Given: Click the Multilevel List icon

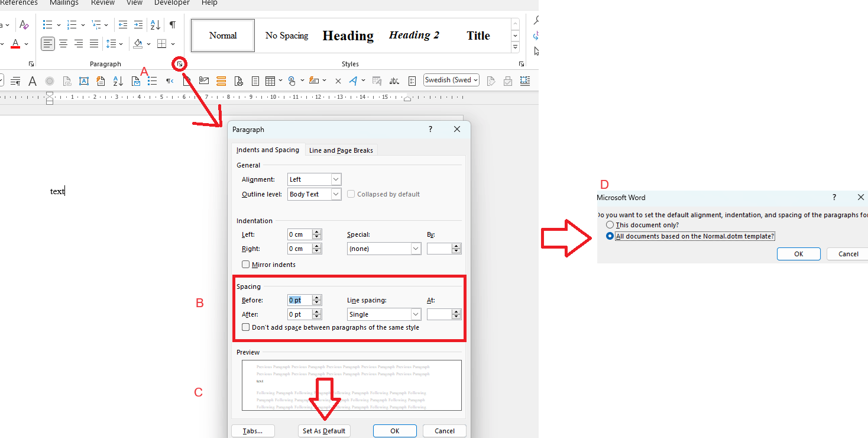Looking at the screenshot, I should click(96, 24).
